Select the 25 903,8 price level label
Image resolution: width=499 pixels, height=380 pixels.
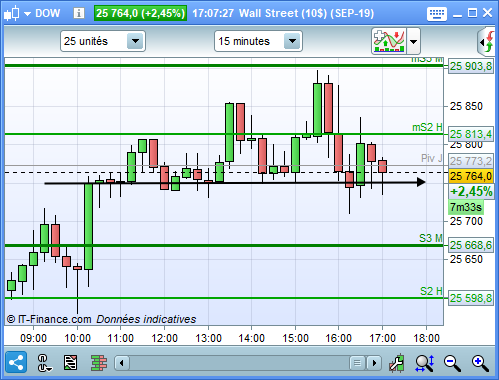[x=471, y=66]
